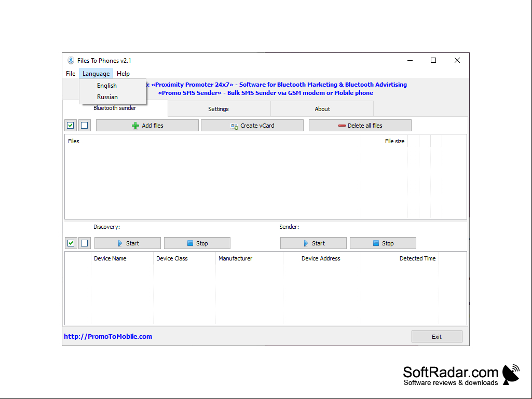Start Bluetooth discovery

pos(128,243)
